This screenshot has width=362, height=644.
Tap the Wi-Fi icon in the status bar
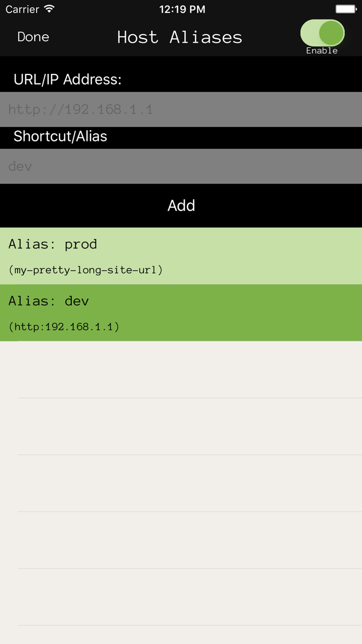[48, 9]
